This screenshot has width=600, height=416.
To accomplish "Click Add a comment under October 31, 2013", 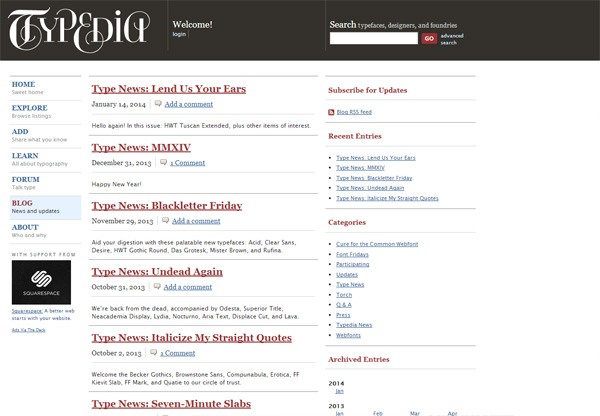I will tap(188, 287).
